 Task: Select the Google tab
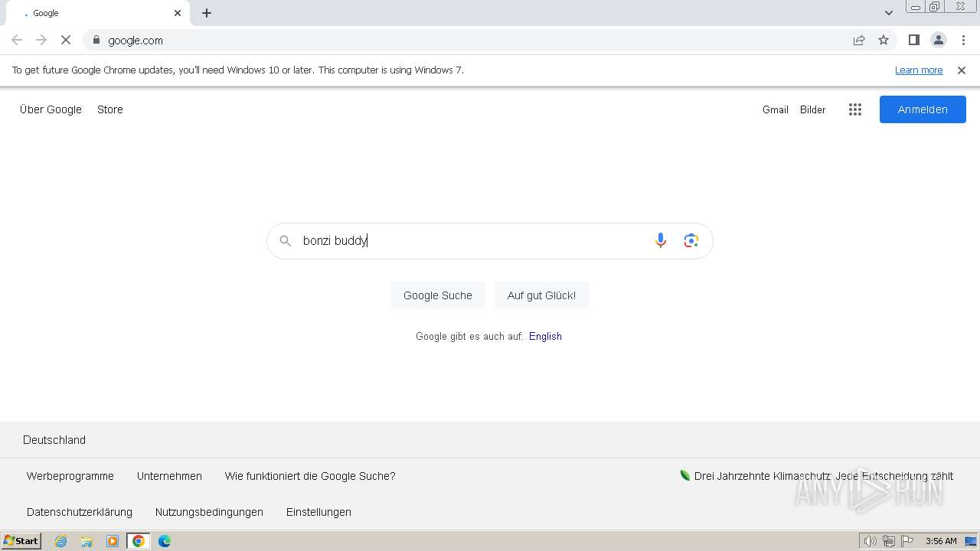[98, 13]
